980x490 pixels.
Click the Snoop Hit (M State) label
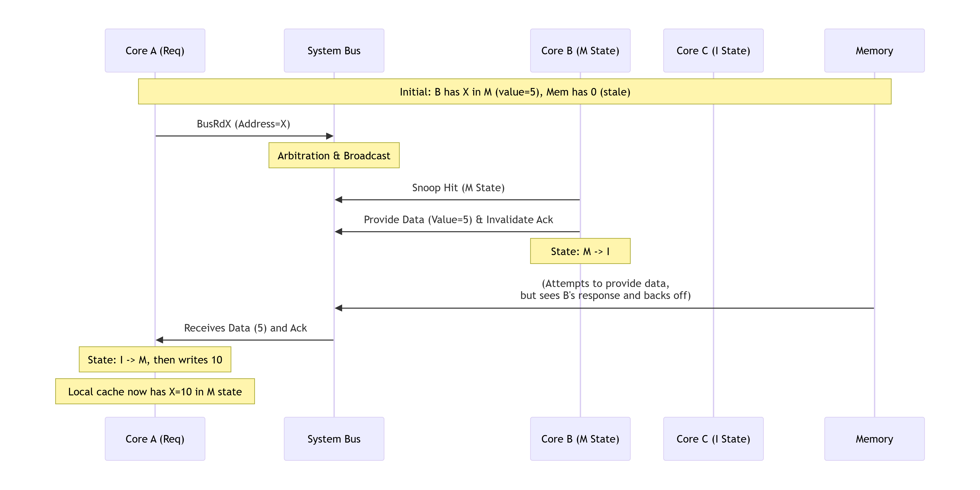coord(458,188)
